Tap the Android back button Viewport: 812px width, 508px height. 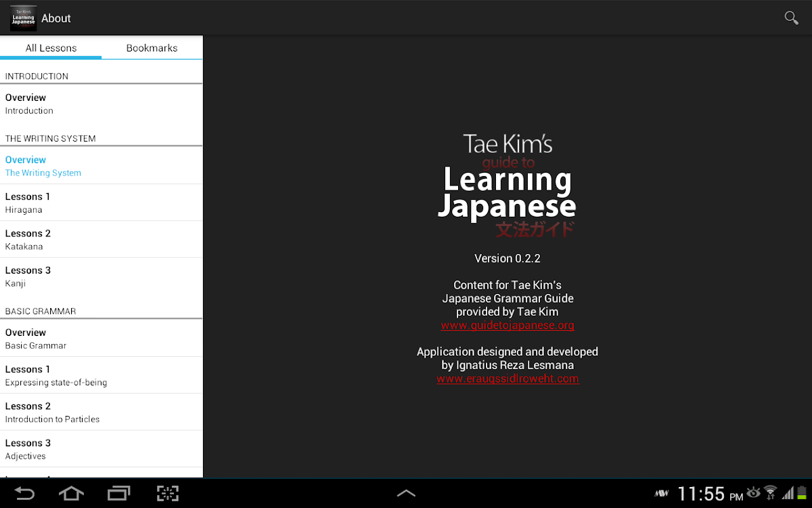(x=24, y=493)
